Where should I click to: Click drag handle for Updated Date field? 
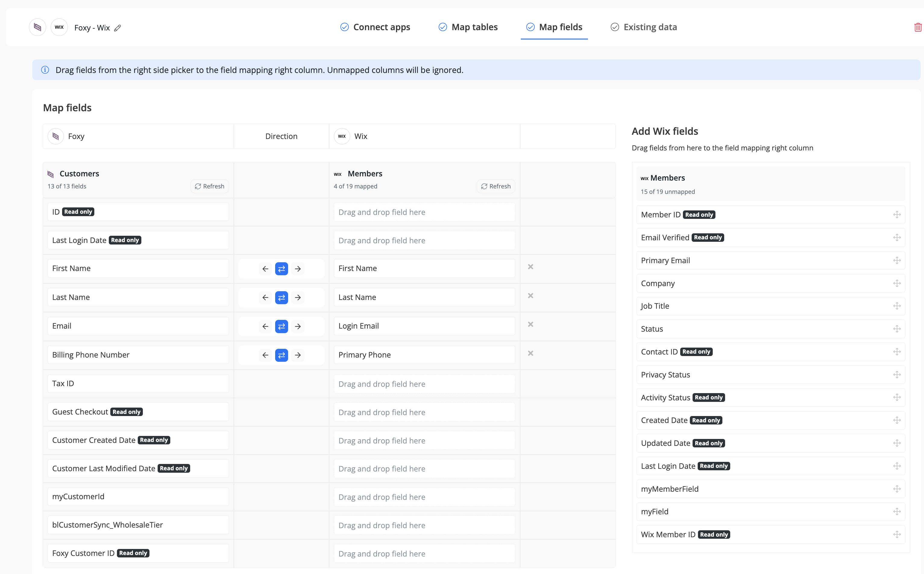click(897, 443)
